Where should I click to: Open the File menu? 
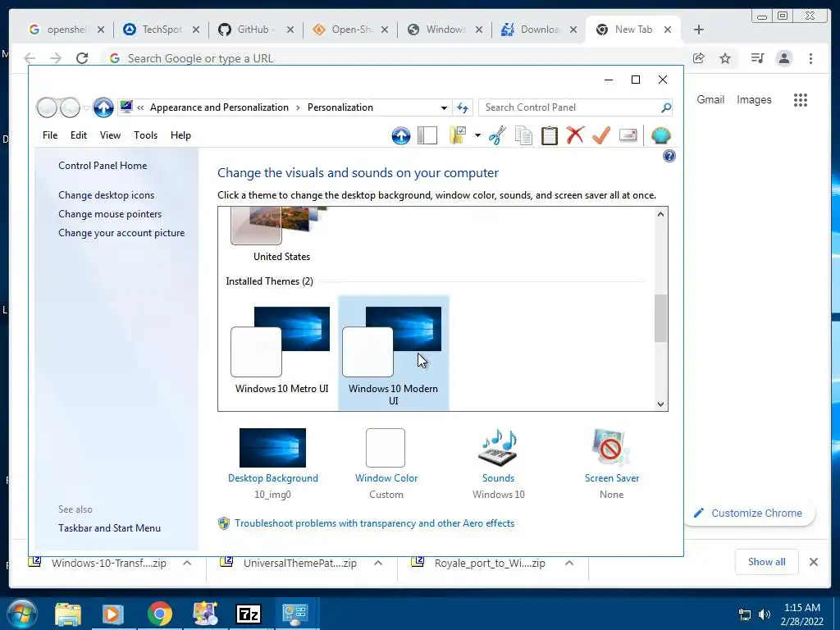(x=50, y=135)
